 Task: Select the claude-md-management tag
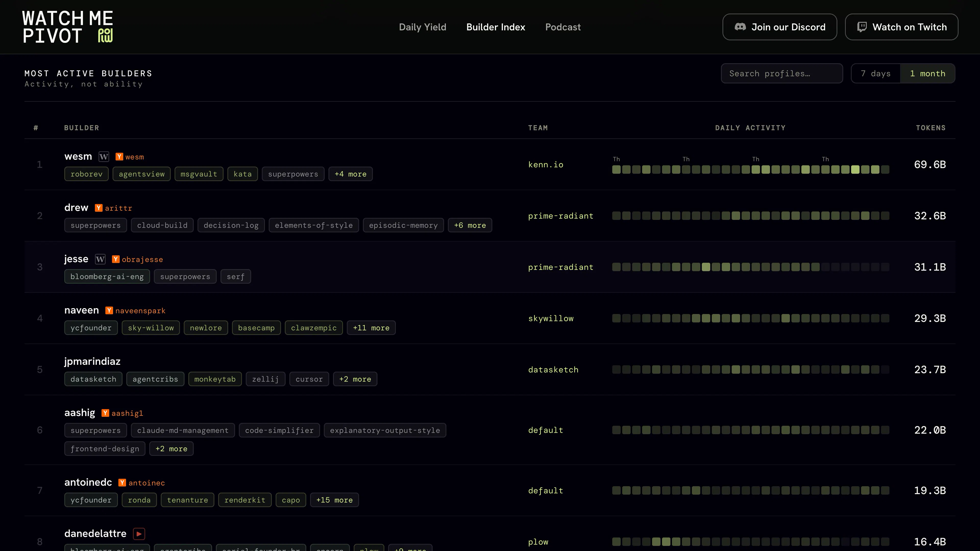click(183, 430)
